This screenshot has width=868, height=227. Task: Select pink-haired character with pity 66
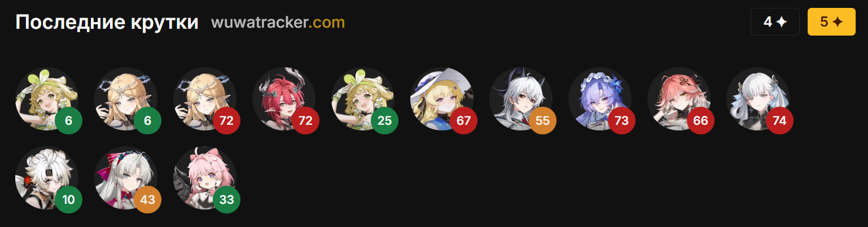679,99
